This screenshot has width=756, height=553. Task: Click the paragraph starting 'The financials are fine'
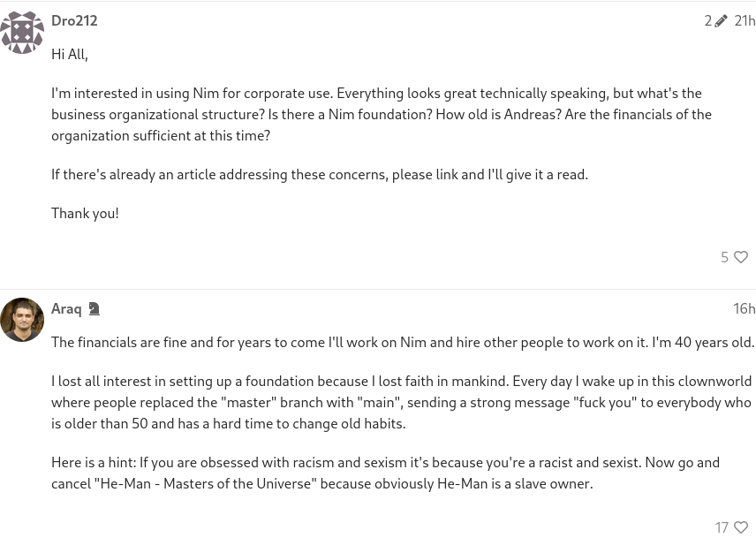tap(403, 342)
